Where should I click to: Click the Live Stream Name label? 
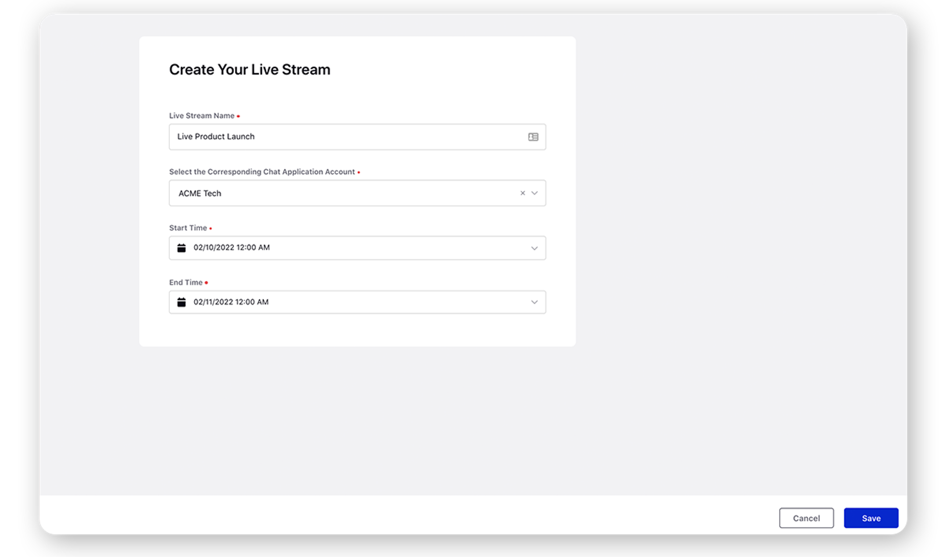[x=202, y=116]
